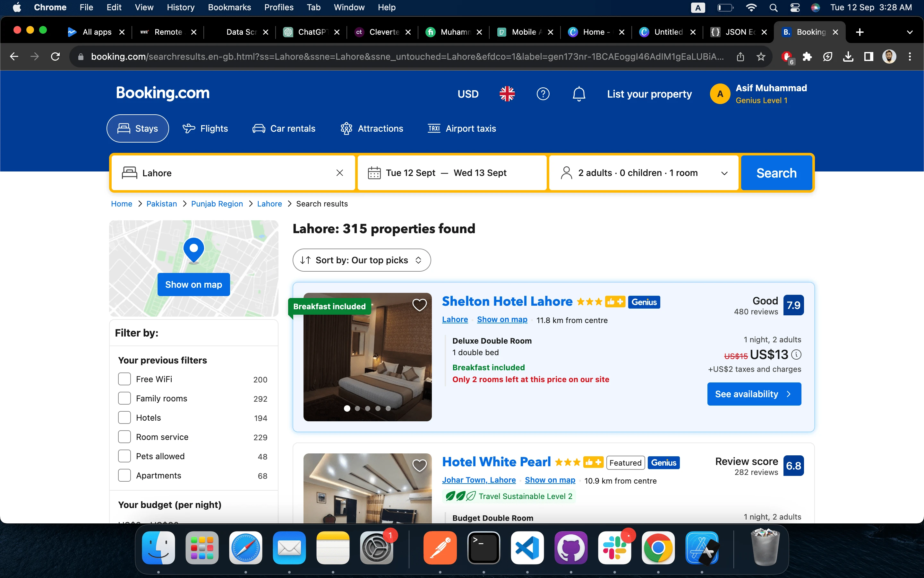Screen dimensions: 924x578
Task: Clear the Lahore destination field
Action: coord(339,173)
